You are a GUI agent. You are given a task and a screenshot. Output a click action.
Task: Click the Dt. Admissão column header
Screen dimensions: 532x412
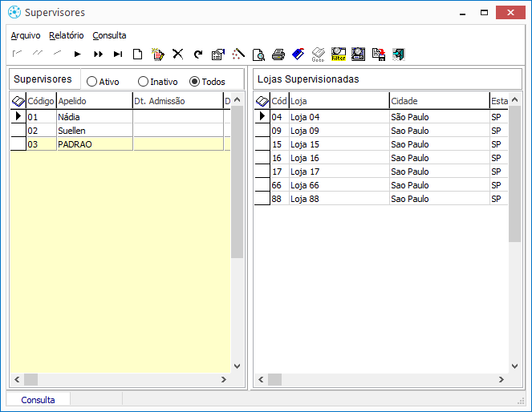pyautogui.click(x=178, y=101)
